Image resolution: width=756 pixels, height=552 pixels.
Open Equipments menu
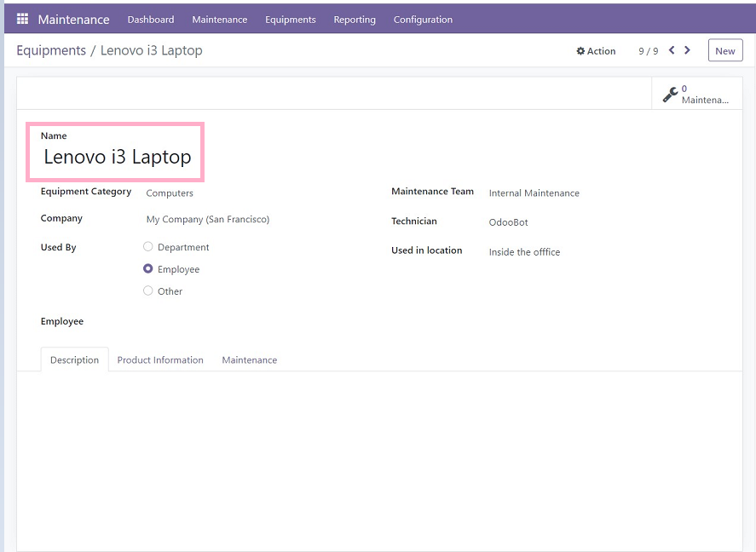(291, 20)
